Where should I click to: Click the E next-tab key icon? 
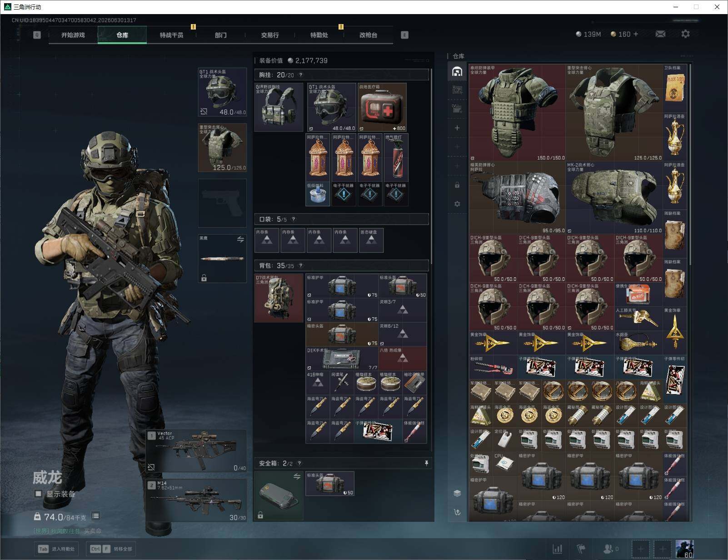pyautogui.click(x=404, y=35)
